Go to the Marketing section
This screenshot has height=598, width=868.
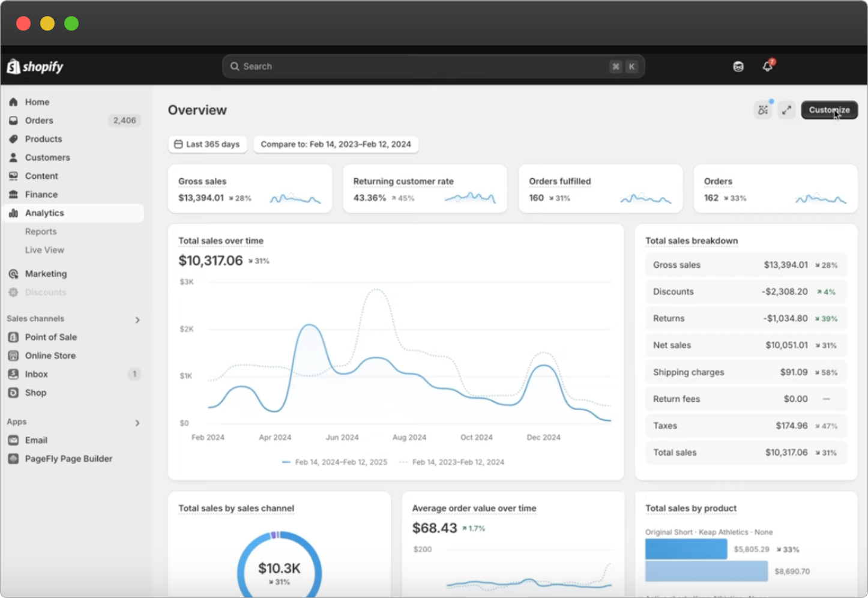[46, 273]
